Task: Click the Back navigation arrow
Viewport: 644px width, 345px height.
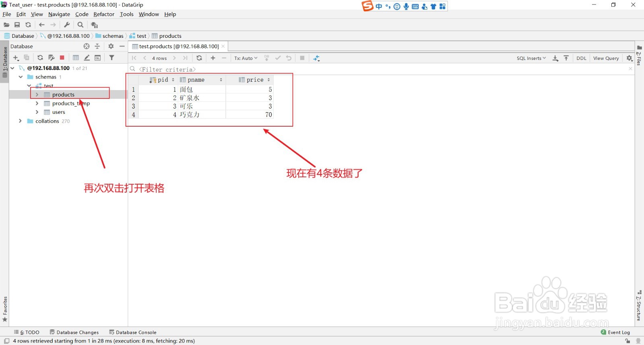Action: pyautogui.click(x=42, y=25)
